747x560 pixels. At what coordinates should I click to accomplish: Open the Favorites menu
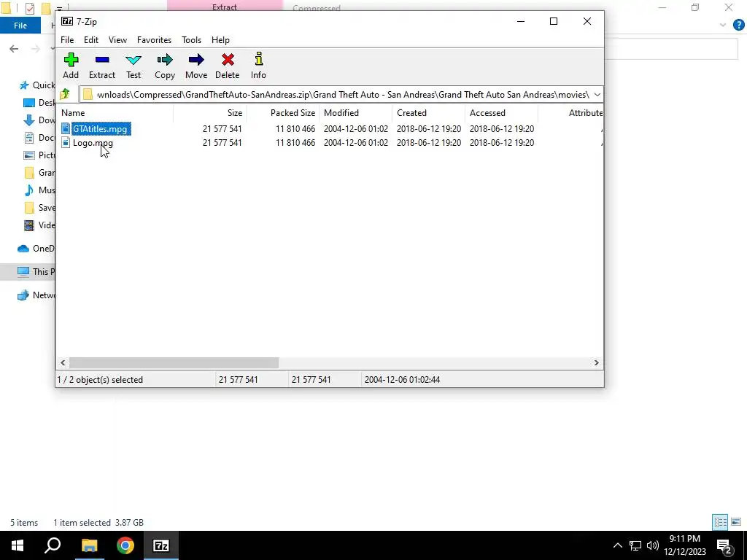coord(155,40)
